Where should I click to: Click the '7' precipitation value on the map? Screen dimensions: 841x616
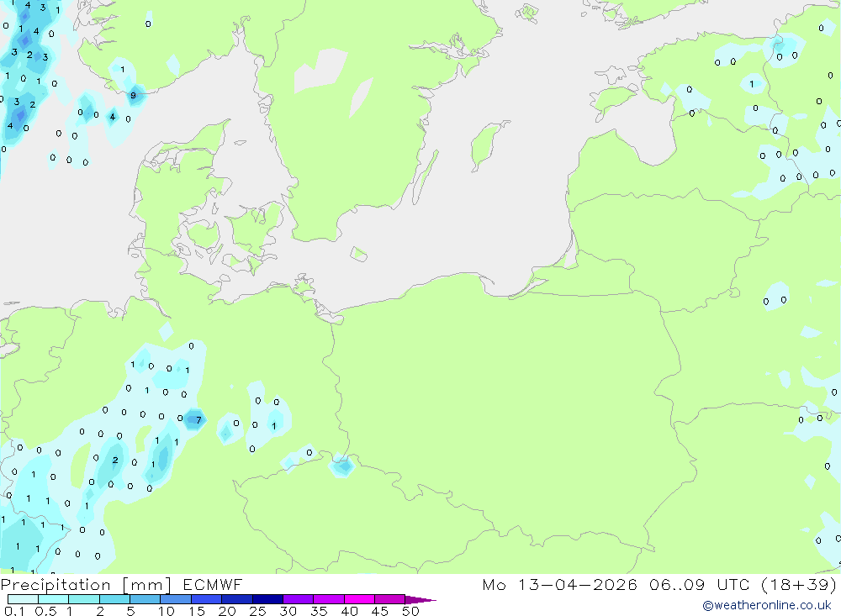point(198,420)
